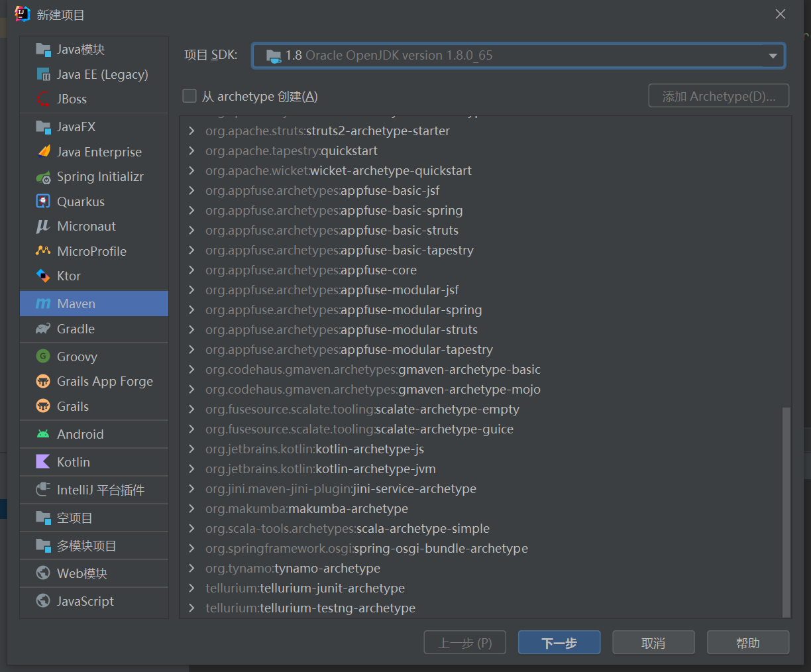The height and width of the screenshot is (672, 811).
Task: Select appfuse-basic-spring archetype text
Action: (x=402, y=211)
